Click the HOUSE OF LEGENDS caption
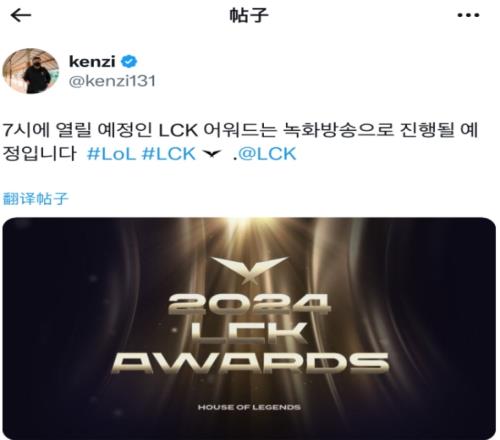 click(249, 407)
